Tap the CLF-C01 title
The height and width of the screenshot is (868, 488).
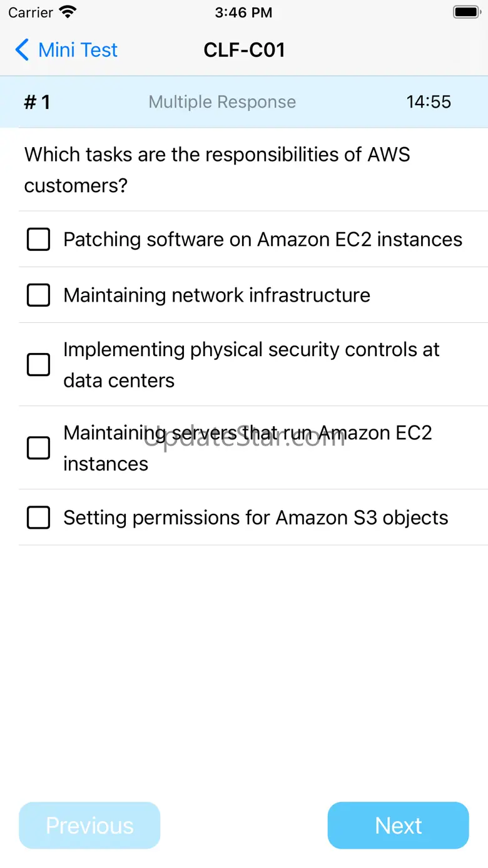tap(244, 50)
